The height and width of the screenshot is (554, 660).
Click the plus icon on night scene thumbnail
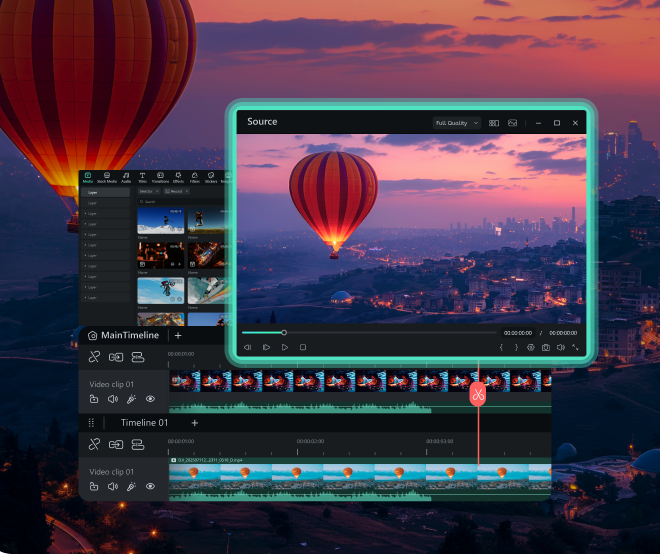click(x=180, y=264)
